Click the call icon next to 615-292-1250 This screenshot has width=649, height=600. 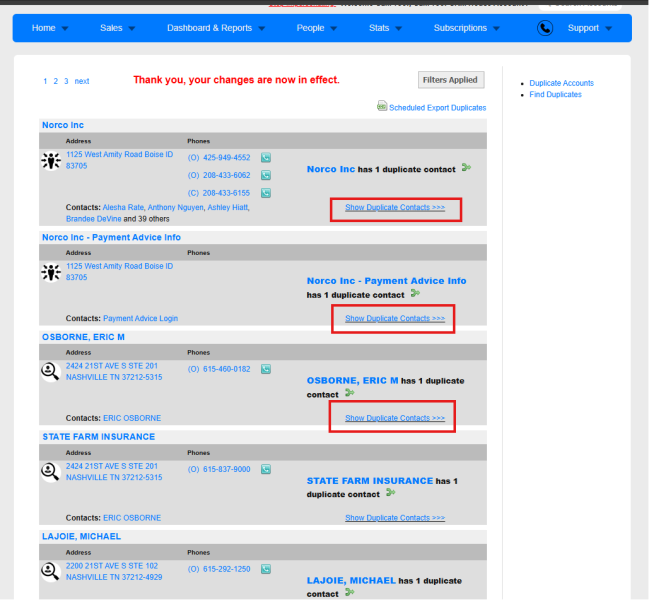(x=266, y=569)
